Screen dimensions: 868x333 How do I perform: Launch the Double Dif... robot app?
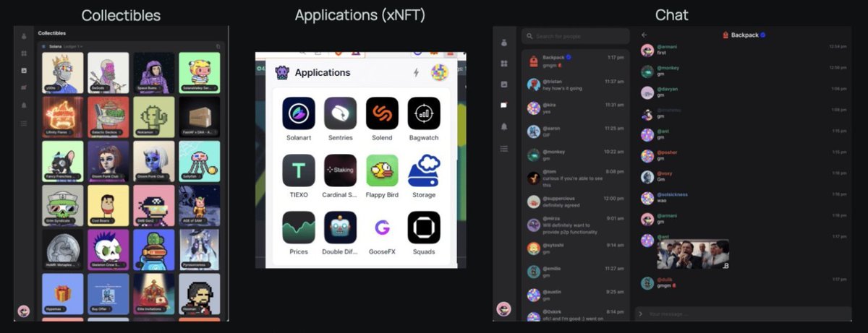tap(340, 228)
